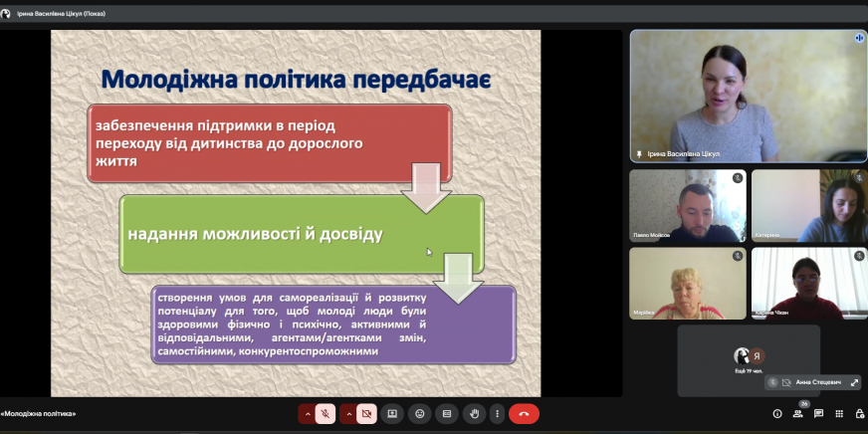
Task: Show the participants list
Action: pos(802,413)
